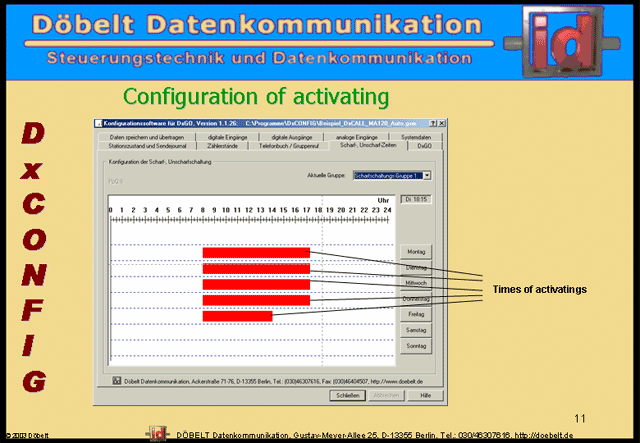Click the 'Mittwoch' day button
Screen dimensions: 640x443
click(x=416, y=283)
